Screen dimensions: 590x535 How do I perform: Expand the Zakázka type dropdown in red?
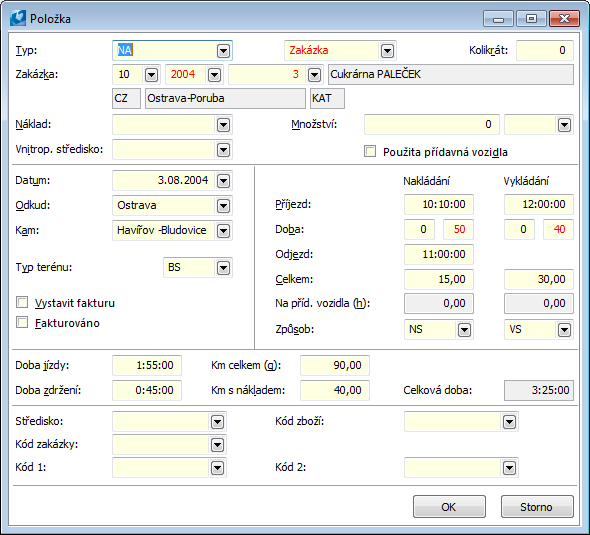coord(387,50)
